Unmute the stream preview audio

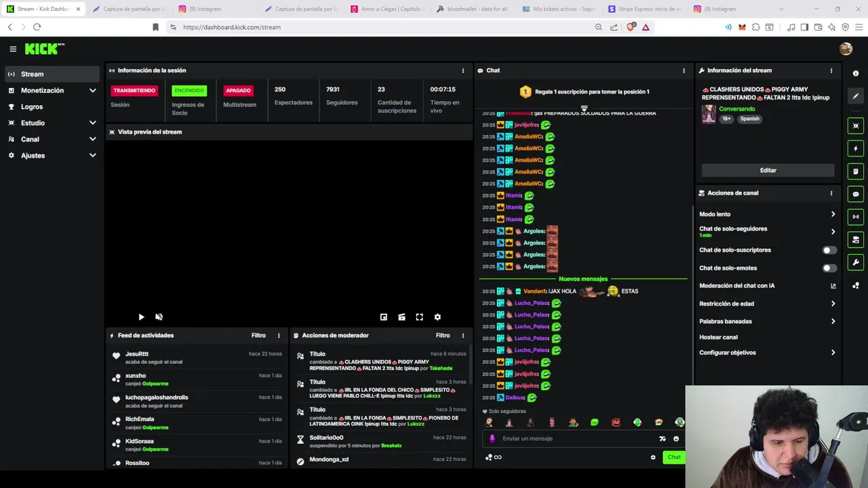pyautogui.click(x=159, y=317)
